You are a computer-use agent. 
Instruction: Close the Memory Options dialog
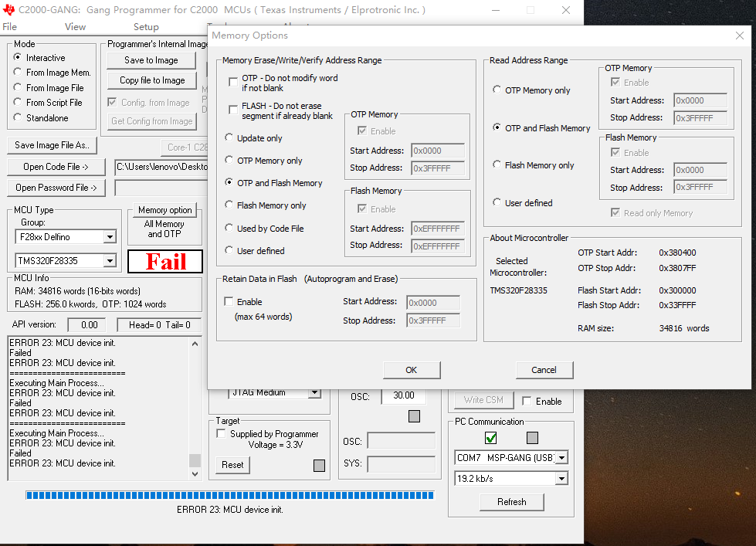coord(740,36)
